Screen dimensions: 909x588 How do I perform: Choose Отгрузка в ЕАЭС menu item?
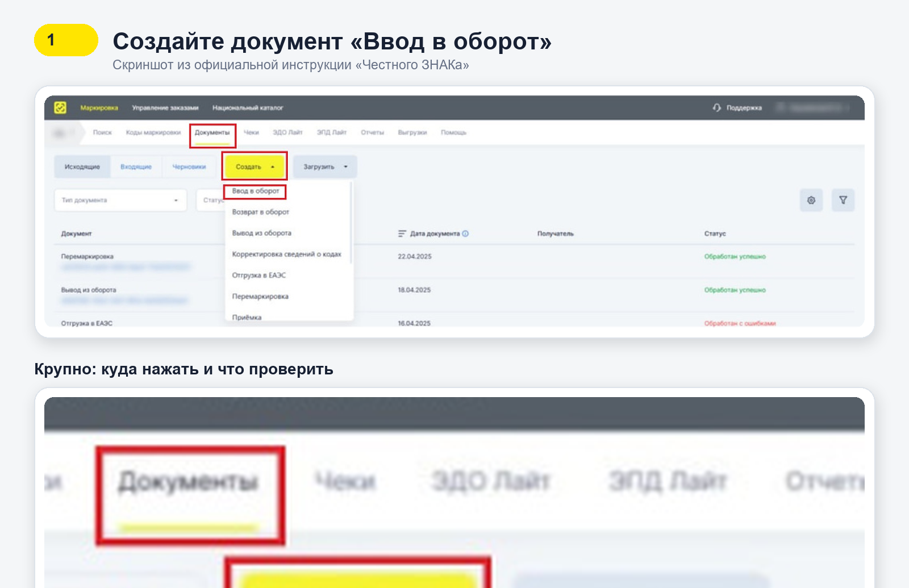pos(259,275)
